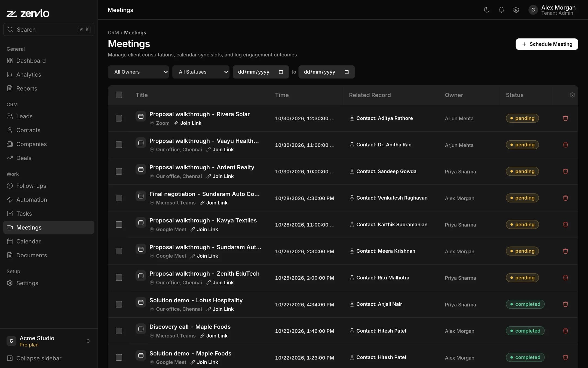
Task: Check the Lotus Hospitality meeting row
Action: click(x=119, y=304)
